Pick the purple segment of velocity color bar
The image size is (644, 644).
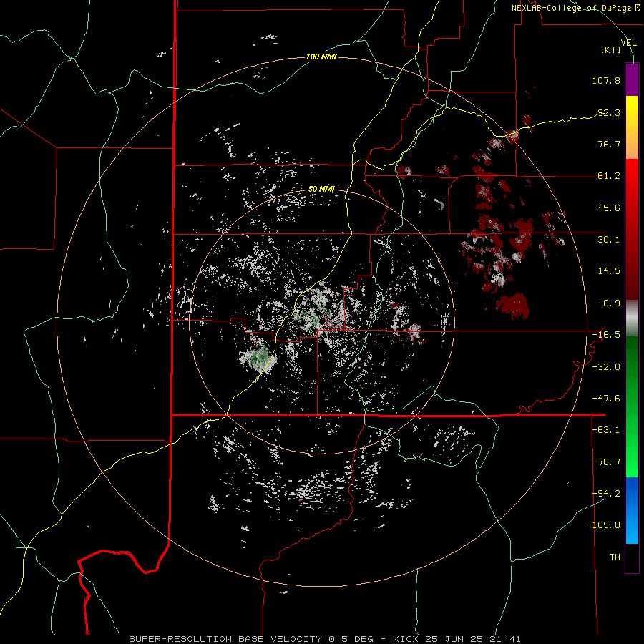(632, 79)
